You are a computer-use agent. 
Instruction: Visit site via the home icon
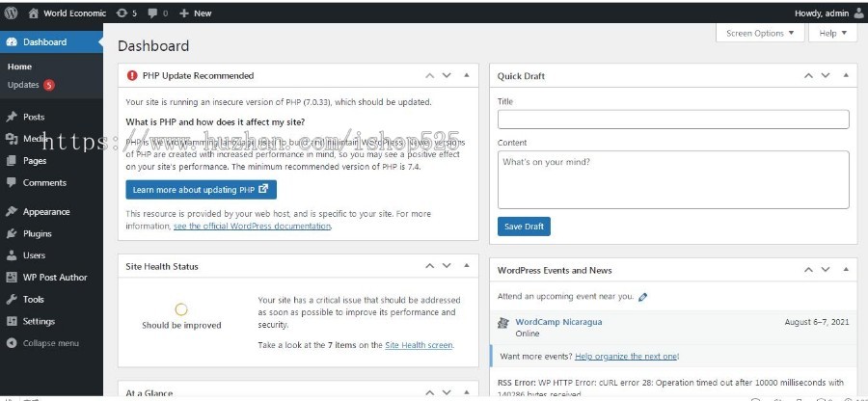pos(34,13)
